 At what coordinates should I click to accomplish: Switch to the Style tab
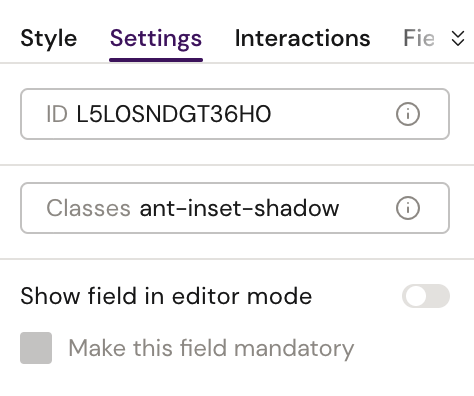pos(49,38)
